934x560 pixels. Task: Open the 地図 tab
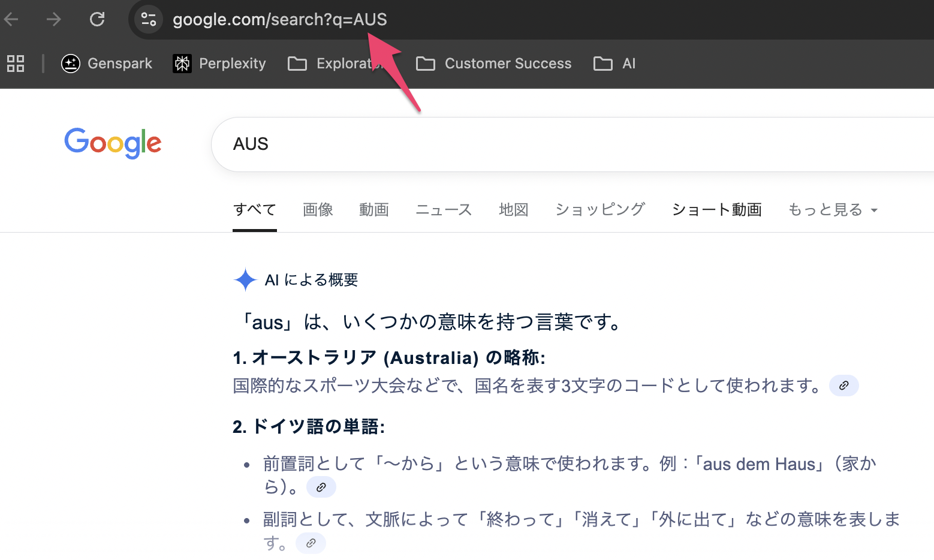click(514, 210)
